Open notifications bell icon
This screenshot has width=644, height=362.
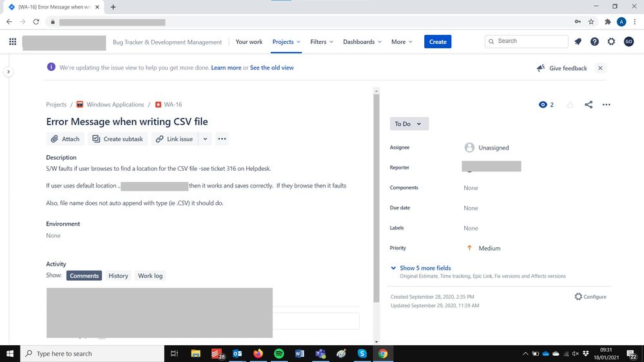(578, 41)
